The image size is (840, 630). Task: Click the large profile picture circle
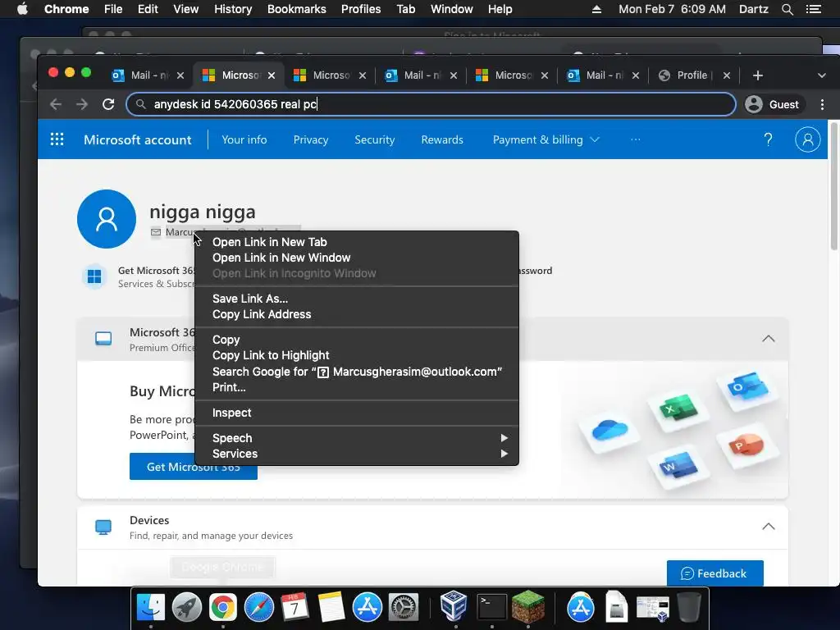click(107, 218)
